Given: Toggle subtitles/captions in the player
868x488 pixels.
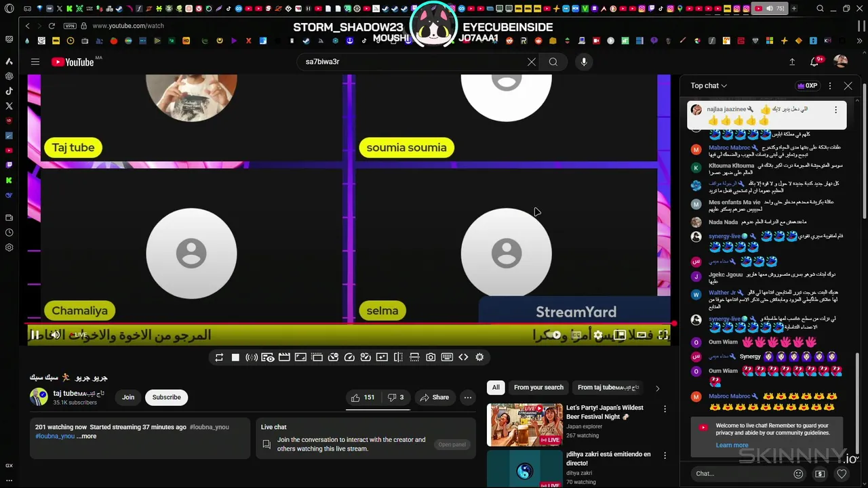Looking at the screenshot, I should pyautogui.click(x=576, y=335).
